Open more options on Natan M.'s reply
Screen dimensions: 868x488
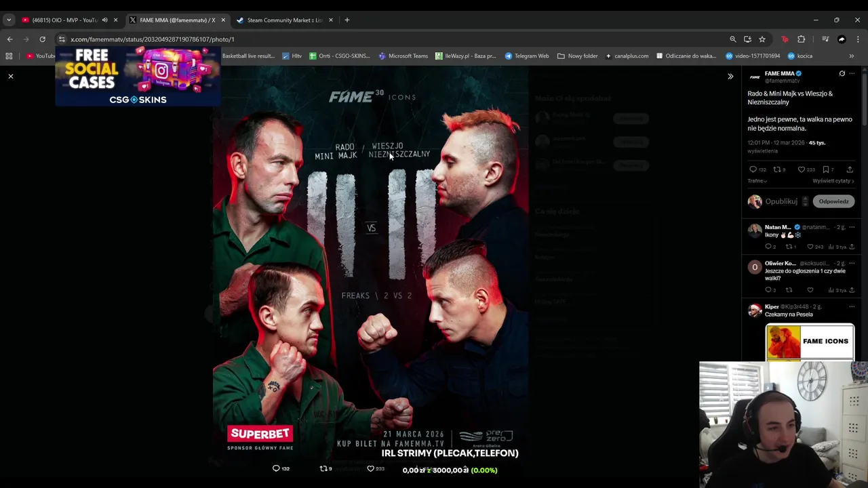[x=852, y=227]
